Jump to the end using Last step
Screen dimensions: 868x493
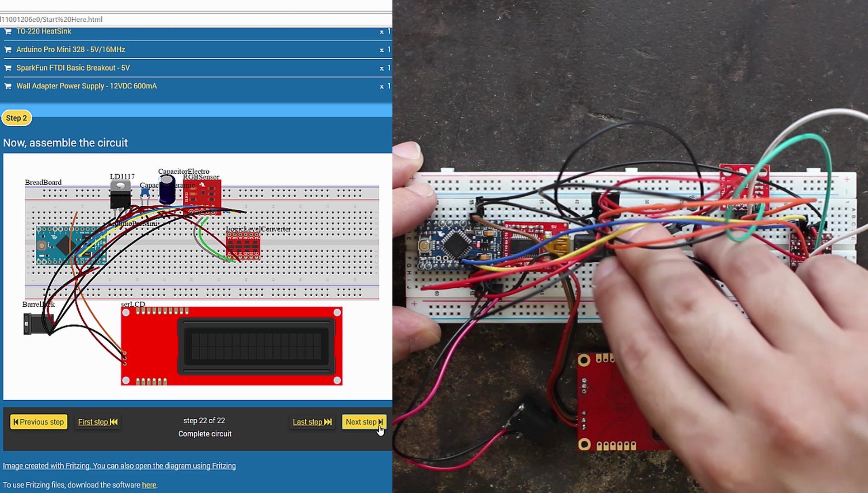click(x=311, y=422)
